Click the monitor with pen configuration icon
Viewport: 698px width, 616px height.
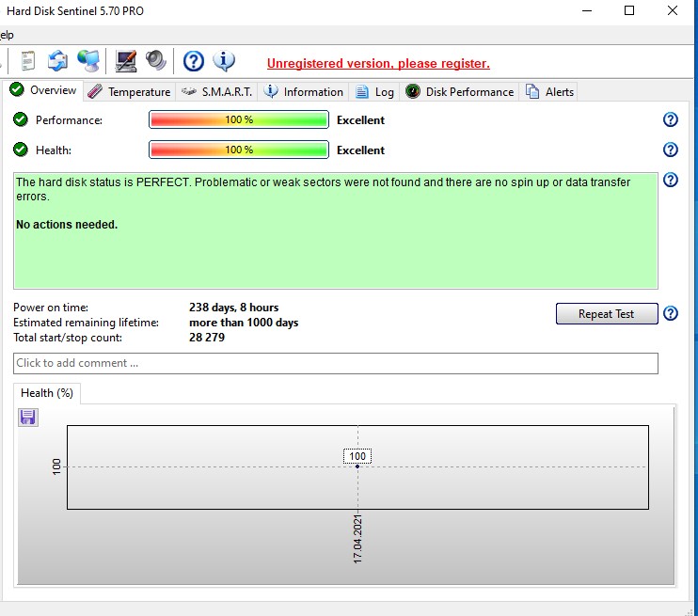coord(125,61)
